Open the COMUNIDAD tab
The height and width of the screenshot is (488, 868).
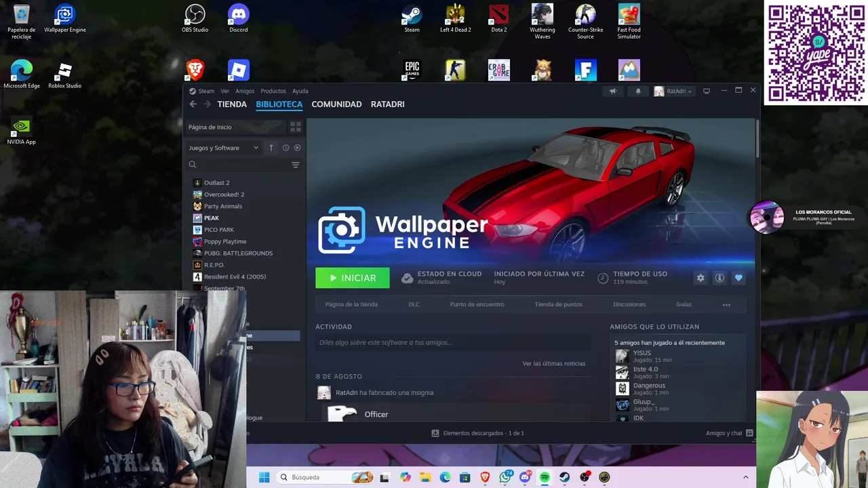tap(336, 104)
